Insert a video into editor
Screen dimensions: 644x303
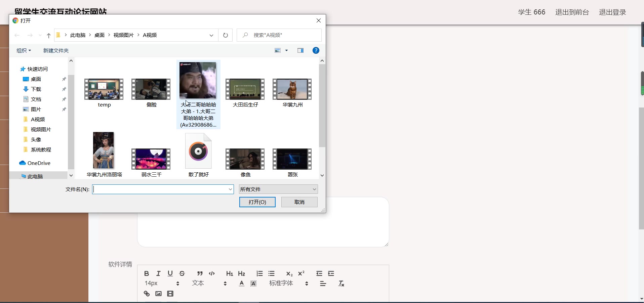tap(170, 294)
